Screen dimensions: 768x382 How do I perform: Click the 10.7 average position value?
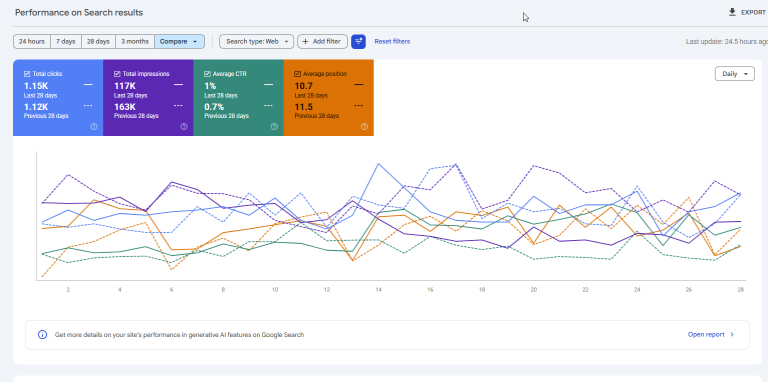[304, 86]
